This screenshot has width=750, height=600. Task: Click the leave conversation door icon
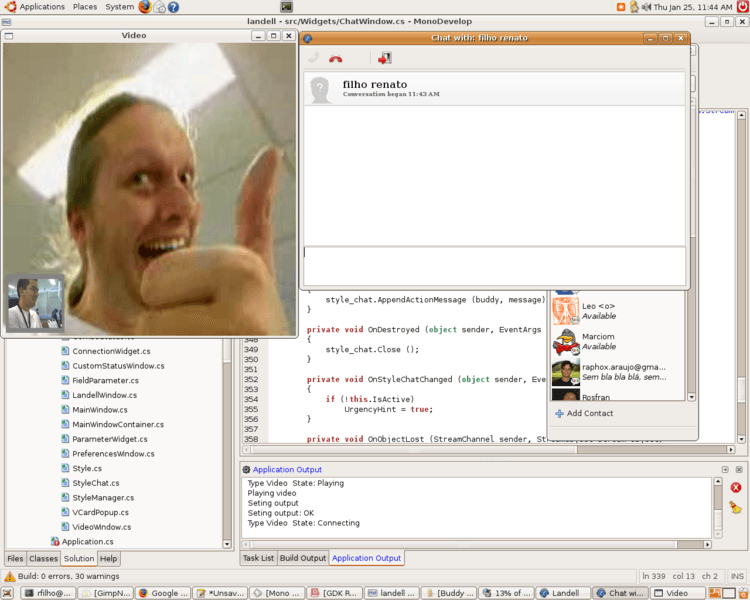click(x=384, y=59)
